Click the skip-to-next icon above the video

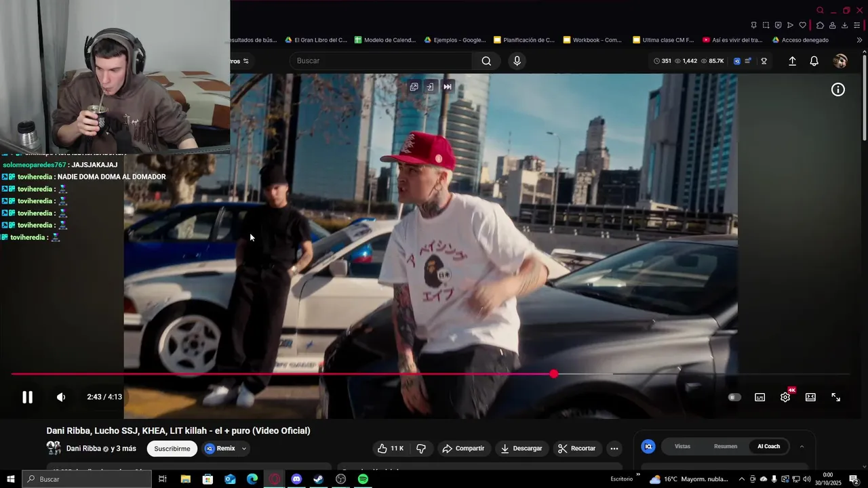point(448,87)
